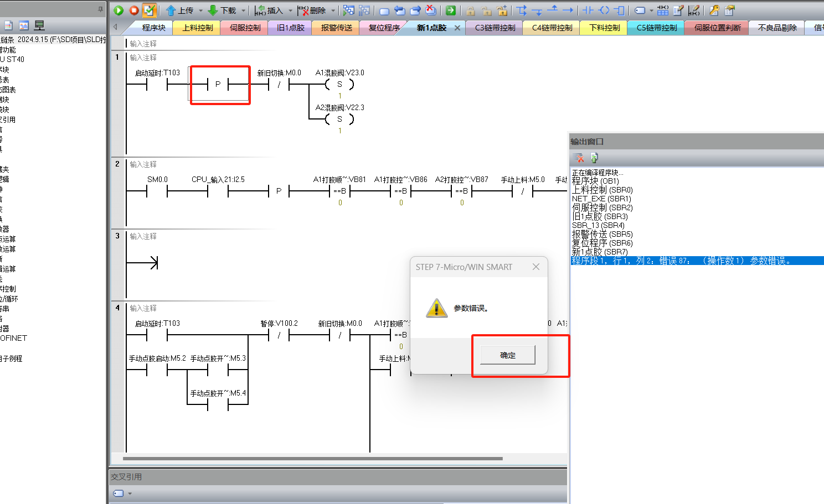Click the symbol addressing toggle icon

[640, 11]
